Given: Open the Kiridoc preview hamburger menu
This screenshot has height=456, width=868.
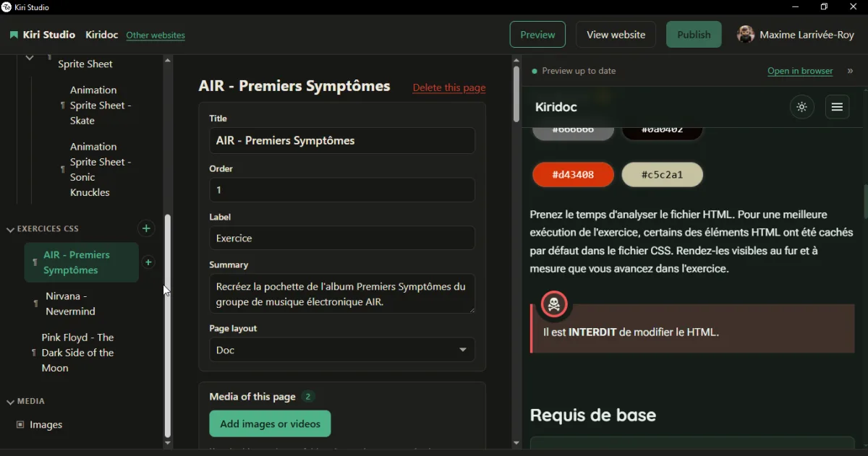Looking at the screenshot, I should coord(837,107).
